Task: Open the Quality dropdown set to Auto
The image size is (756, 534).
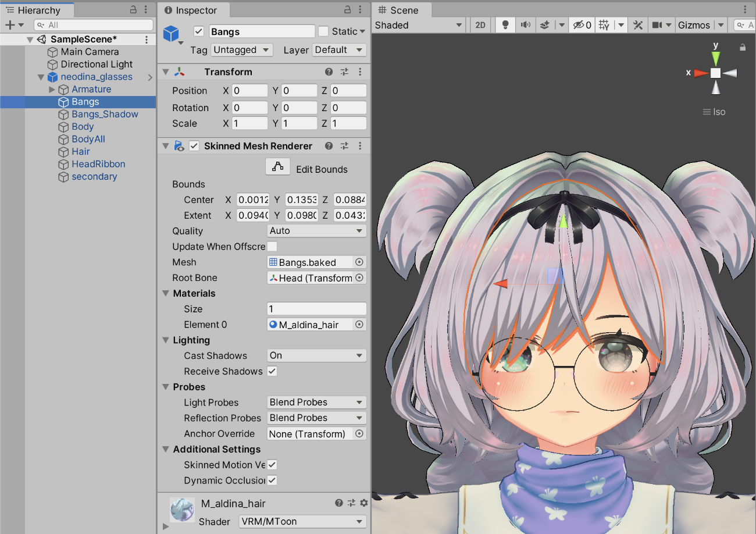Action: tap(316, 231)
